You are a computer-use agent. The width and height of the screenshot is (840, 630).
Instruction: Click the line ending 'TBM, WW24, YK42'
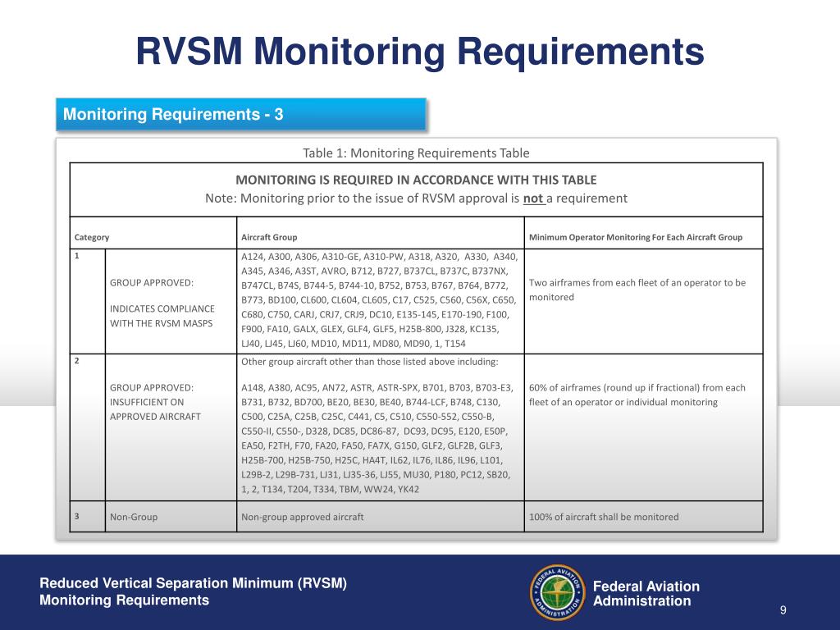330,489
